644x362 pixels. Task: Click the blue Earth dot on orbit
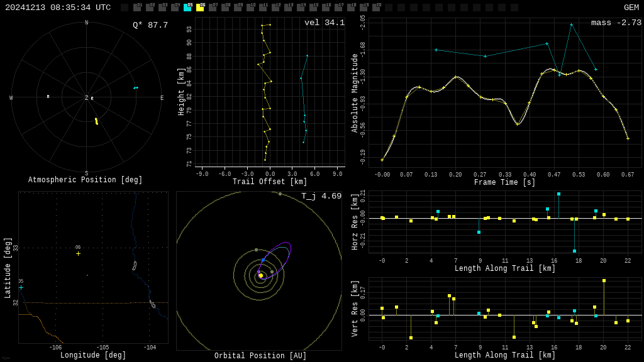pos(263,260)
